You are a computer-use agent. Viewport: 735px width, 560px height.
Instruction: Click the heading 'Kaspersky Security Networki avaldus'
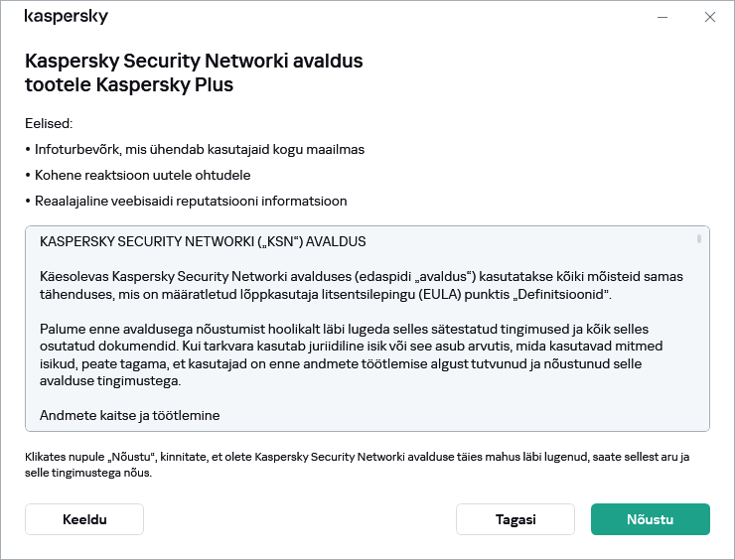(194, 62)
